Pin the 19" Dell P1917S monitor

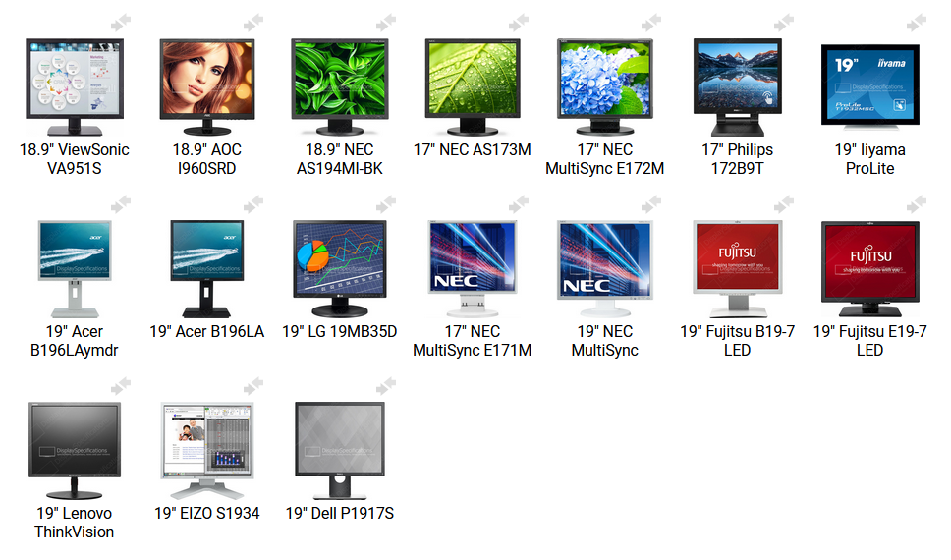coord(386,386)
